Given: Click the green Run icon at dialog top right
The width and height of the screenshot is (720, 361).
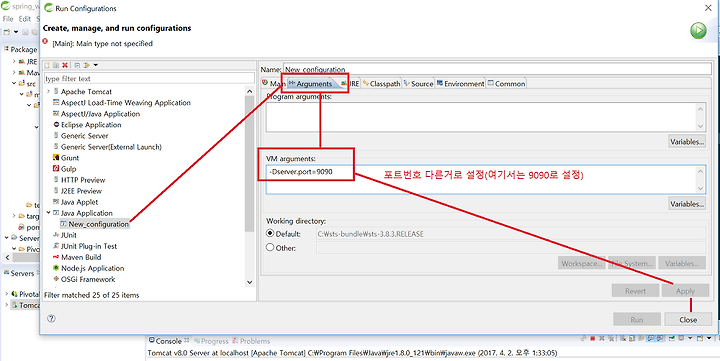Looking at the screenshot, I should tap(698, 31).
